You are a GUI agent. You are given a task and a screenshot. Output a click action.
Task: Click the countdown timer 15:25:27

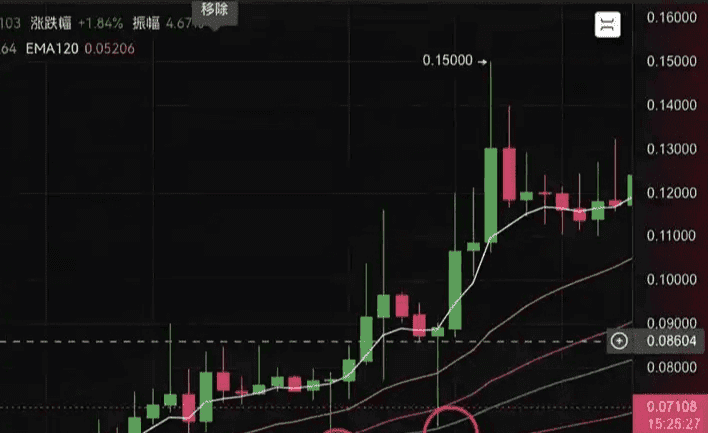tap(672, 424)
